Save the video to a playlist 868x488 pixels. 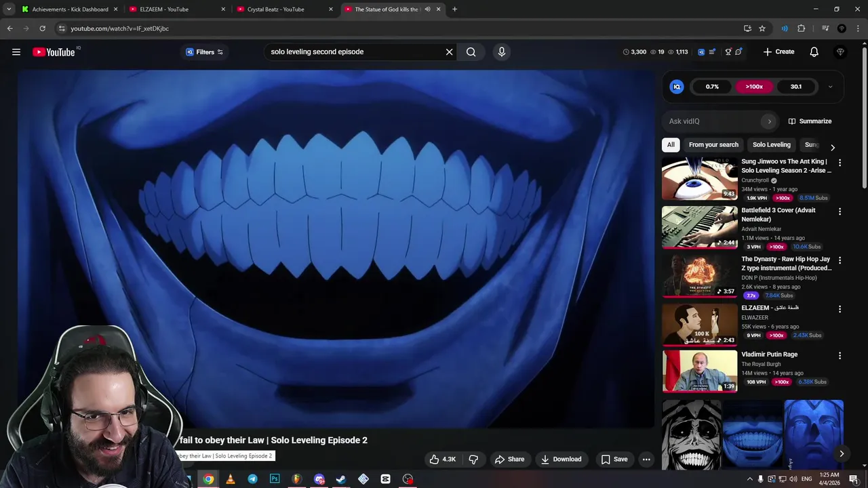tap(614, 460)
